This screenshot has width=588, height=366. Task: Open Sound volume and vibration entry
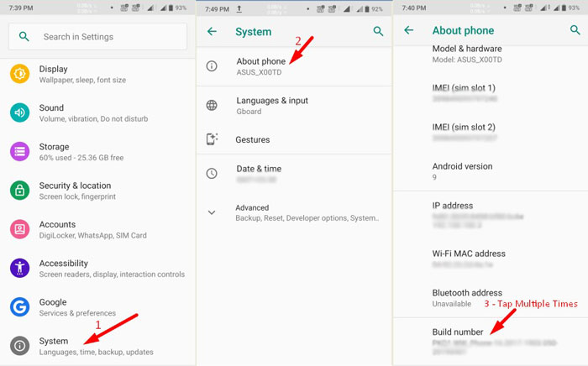(97, 112)
